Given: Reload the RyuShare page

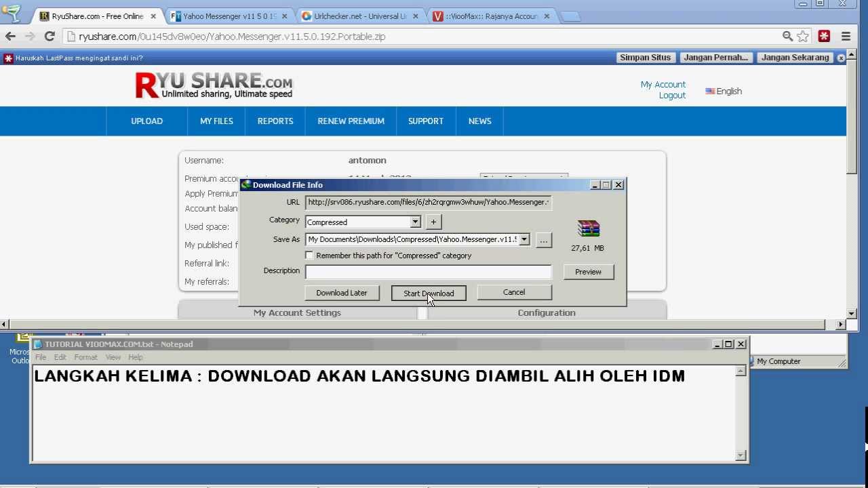Looking at the screenshot, I should tap(49, 37).
